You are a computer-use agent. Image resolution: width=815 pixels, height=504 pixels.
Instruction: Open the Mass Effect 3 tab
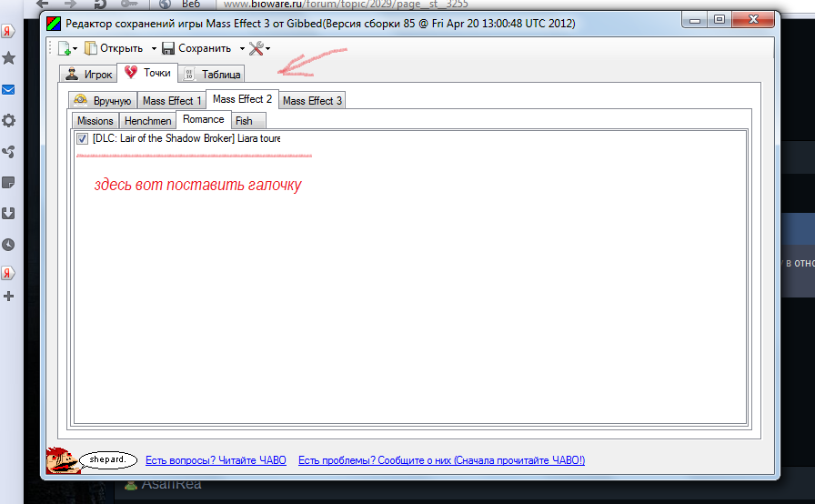click(x=312, y=100)
